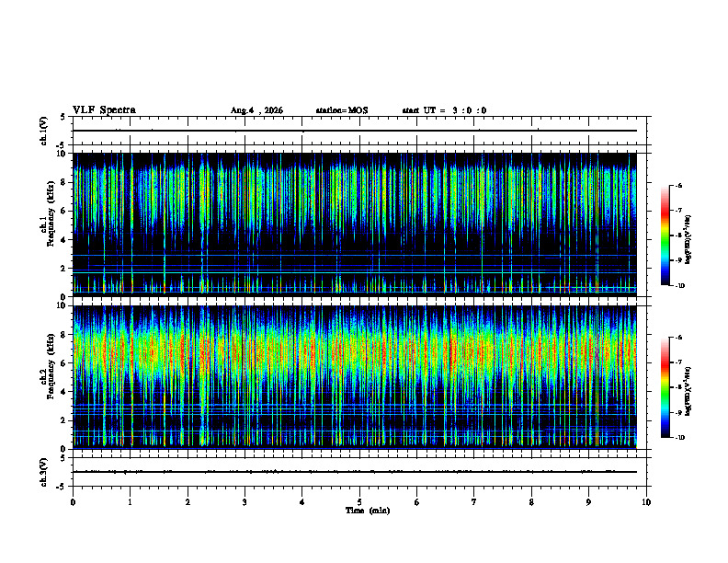Screen dimensions: 728x563
Task: Click the 'VLF Spectra' title text
Action: click(104, 109)
